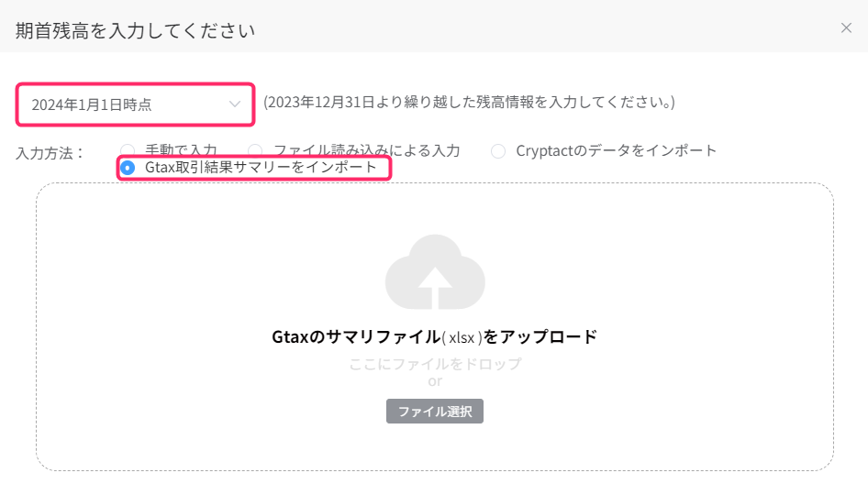Click the 2023年12月31日より繰り越した note text
Screen dimensions: 868x495
[469, 103]
